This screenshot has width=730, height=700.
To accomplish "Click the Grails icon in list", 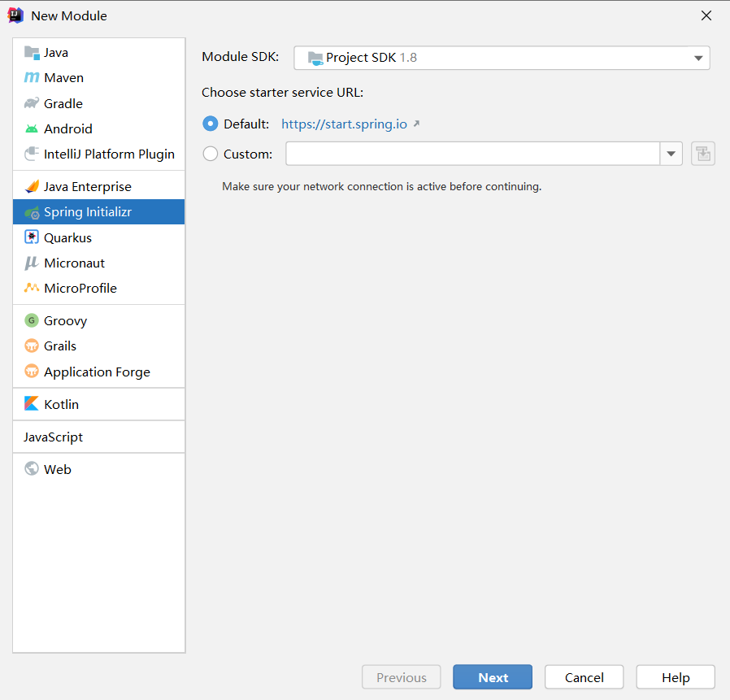I will pyautogui.click(x=32, y=346).
